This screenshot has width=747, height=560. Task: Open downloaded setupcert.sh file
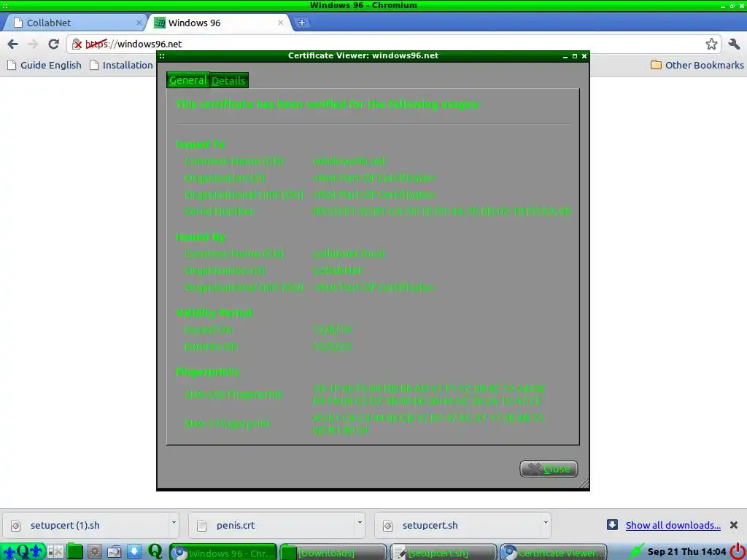pyautogui.click(x=457, y=525)
